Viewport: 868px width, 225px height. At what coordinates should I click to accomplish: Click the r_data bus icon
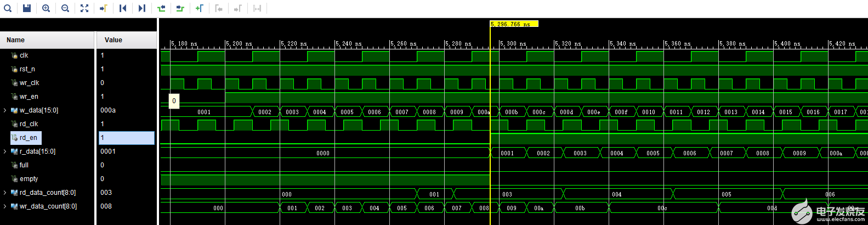tap(14, 151)
